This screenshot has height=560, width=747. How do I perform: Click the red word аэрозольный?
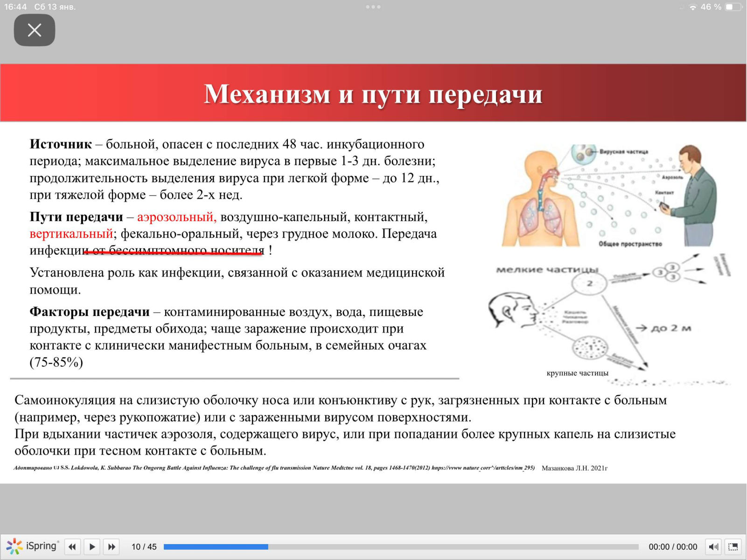click(x=177, y=217)
